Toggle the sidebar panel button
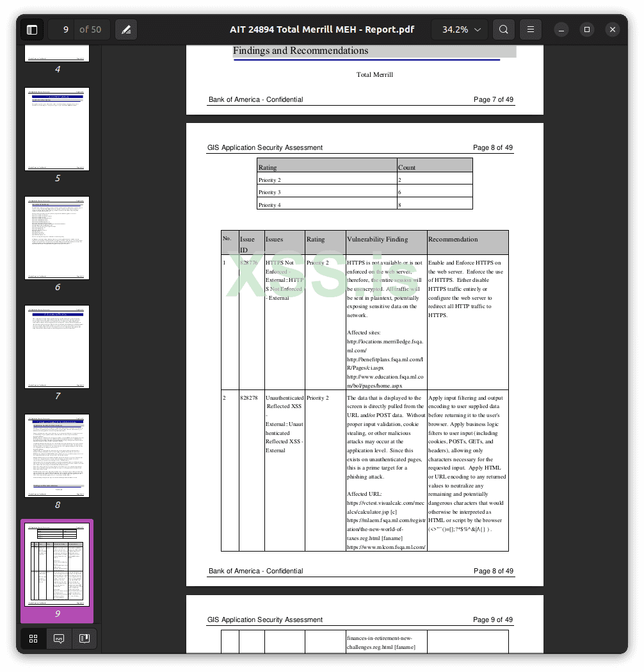 tap(32, 29)
